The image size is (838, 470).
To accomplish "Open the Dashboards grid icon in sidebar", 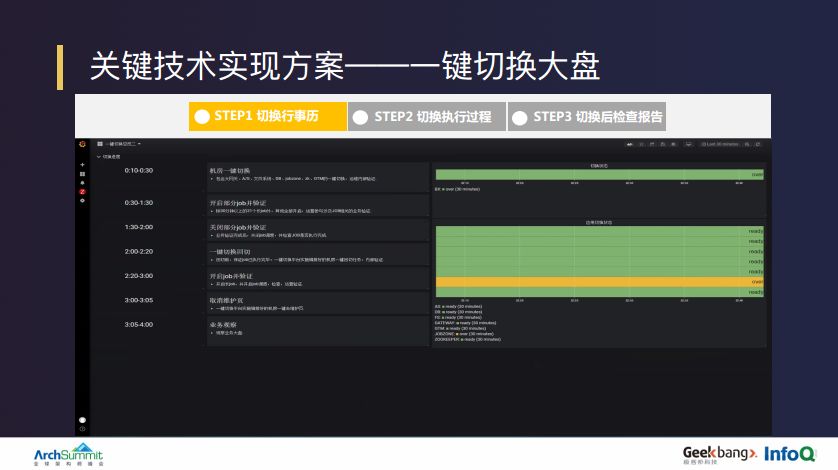I will tap(82, 174).
